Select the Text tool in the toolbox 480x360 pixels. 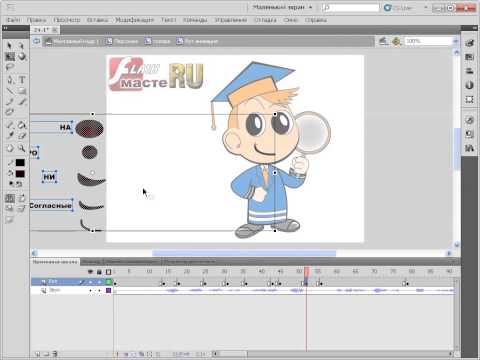point(22,80)
